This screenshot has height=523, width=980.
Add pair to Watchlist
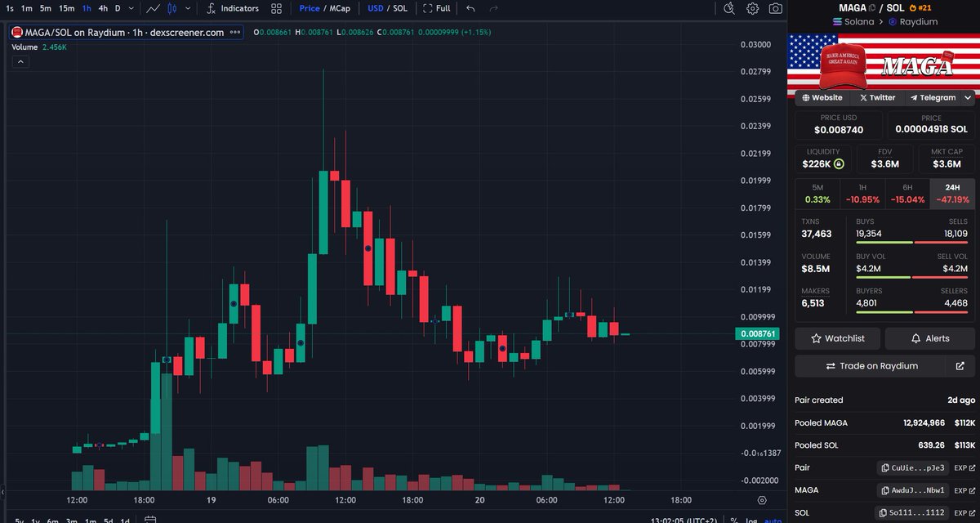point(838,338)
